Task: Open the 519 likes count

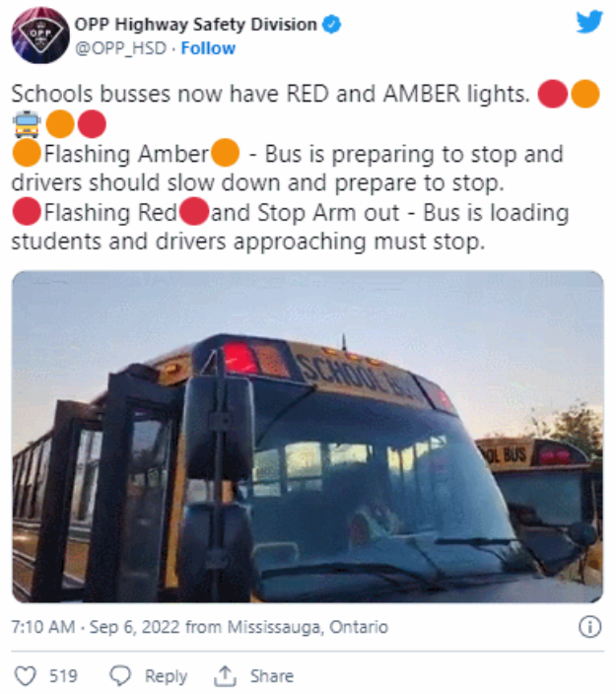Action: [63, 676]
